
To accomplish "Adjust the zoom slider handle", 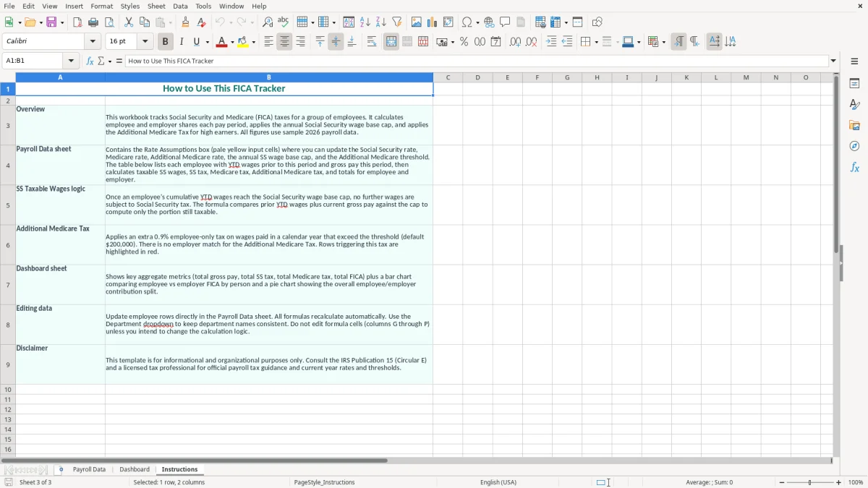I will pos(810,482).
